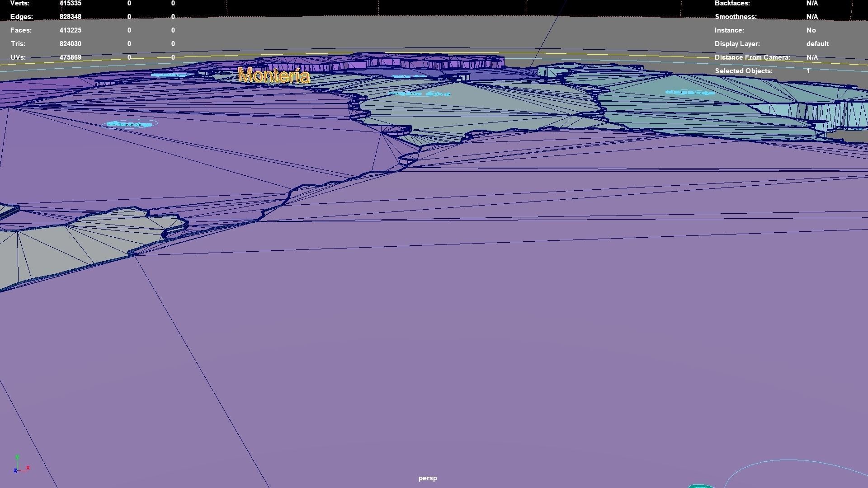Select the cyan oval label on purple region
868x488 pixels.
tap(130, 124)
